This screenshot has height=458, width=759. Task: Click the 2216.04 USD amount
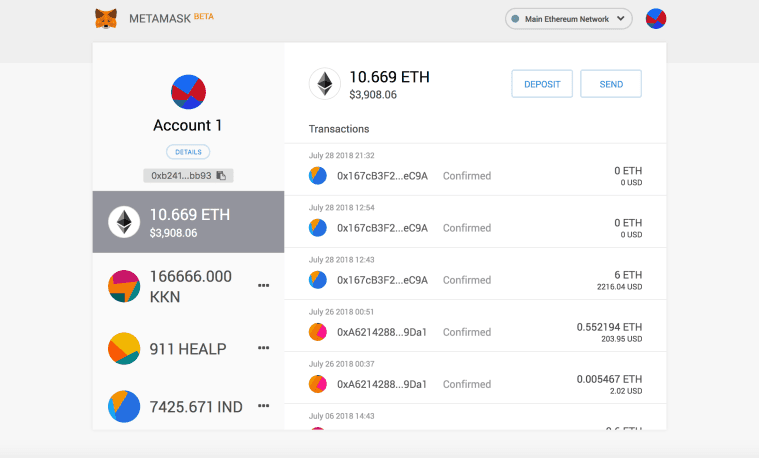(620, 287)
